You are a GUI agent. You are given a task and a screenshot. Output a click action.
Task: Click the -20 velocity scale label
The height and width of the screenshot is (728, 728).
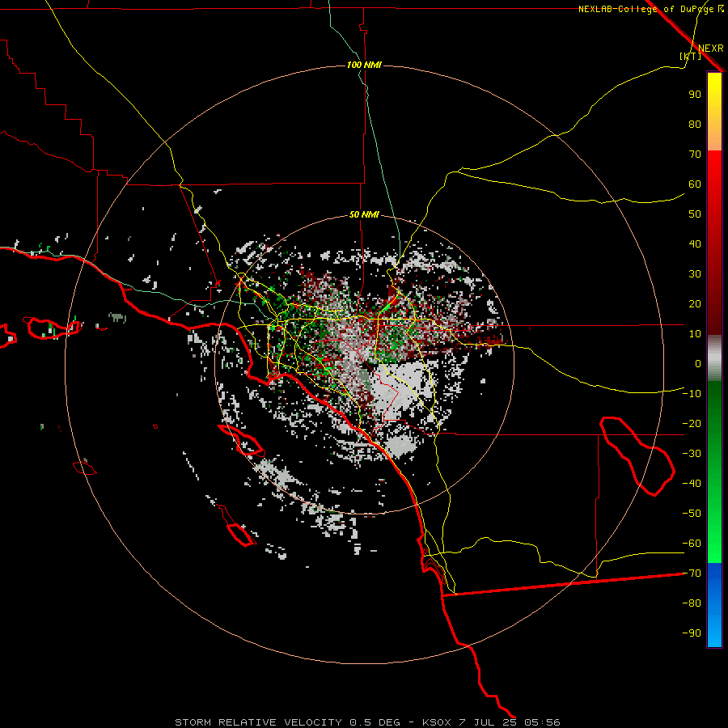coord(692,423)
